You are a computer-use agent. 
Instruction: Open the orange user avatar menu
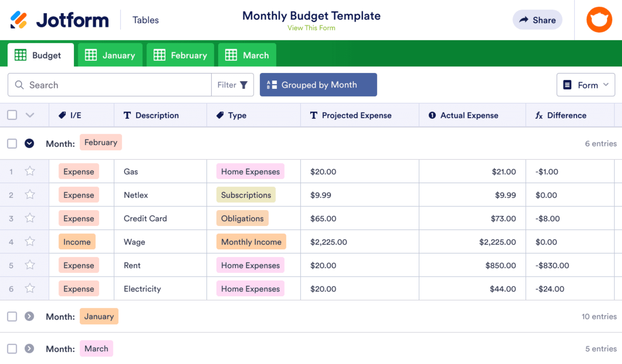point(599,20)
